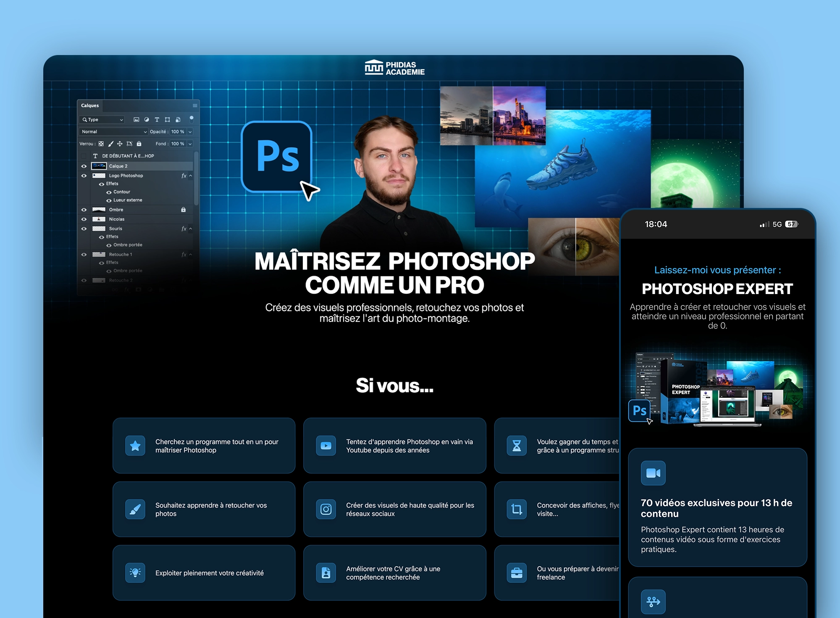Click the 'Exploiter pleinement votre créativité' card
The width and height of the screenshot is (840, 618).
coord(204,573)
